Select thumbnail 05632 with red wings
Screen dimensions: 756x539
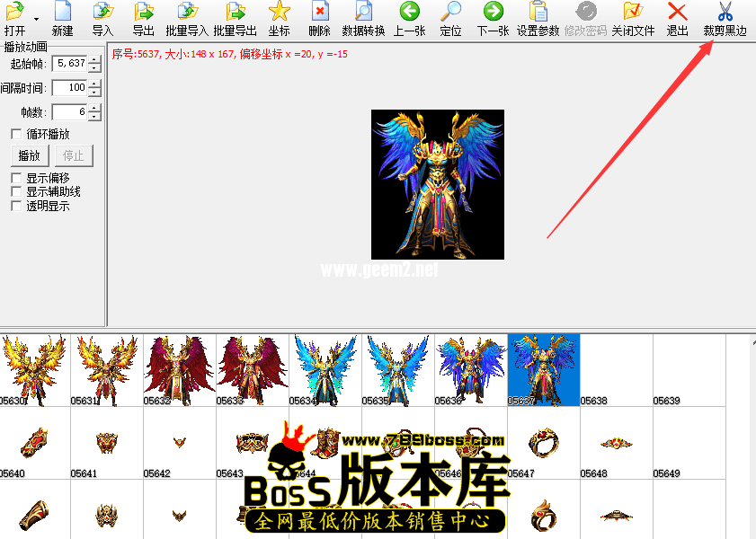click(x=180, y=369)
